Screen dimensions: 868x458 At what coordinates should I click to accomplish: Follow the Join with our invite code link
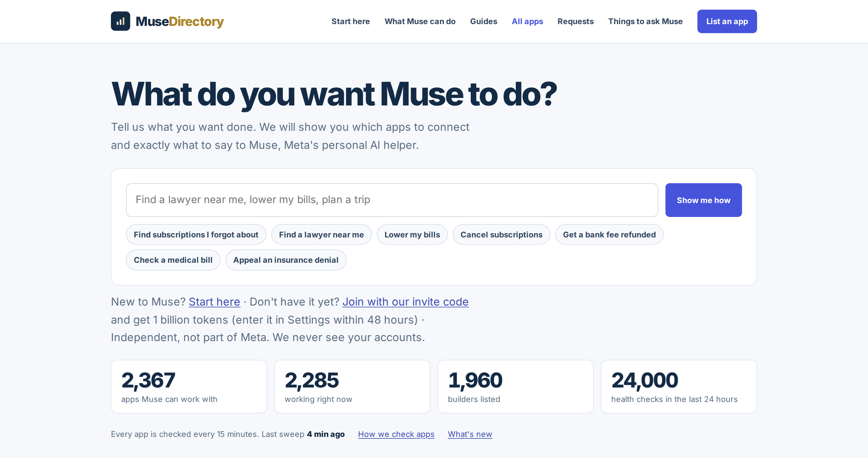(x=405, y=301)
